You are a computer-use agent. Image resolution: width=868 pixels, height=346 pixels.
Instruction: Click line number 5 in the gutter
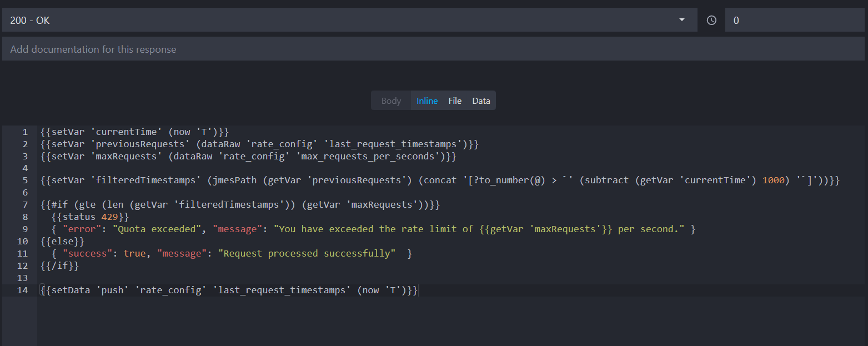click(x=24, y=180)
